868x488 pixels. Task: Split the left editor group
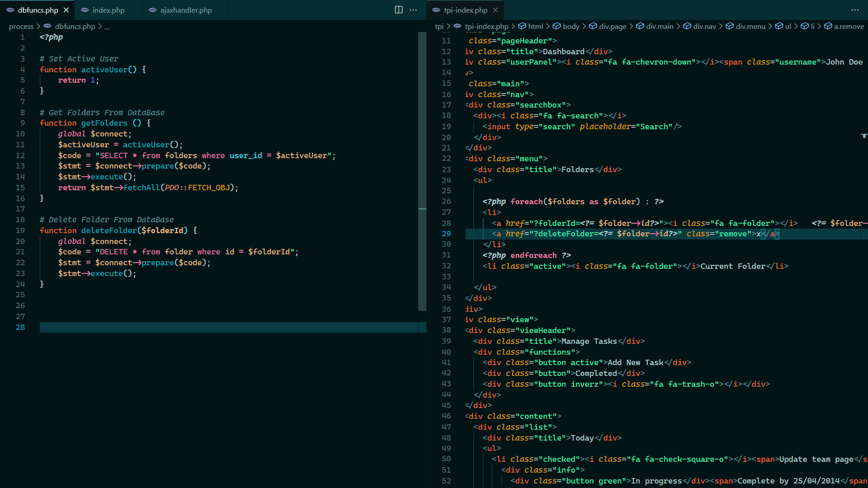(399, 10)
